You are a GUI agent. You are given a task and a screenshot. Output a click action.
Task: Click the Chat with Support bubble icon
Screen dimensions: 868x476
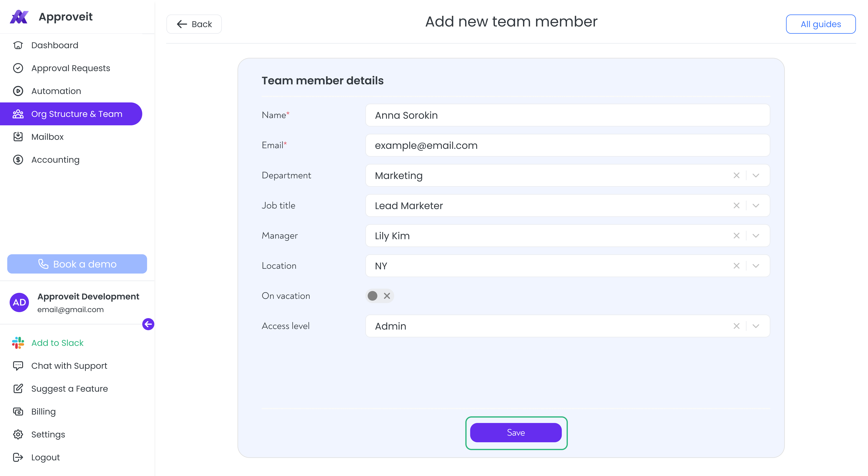click(18, 366)
